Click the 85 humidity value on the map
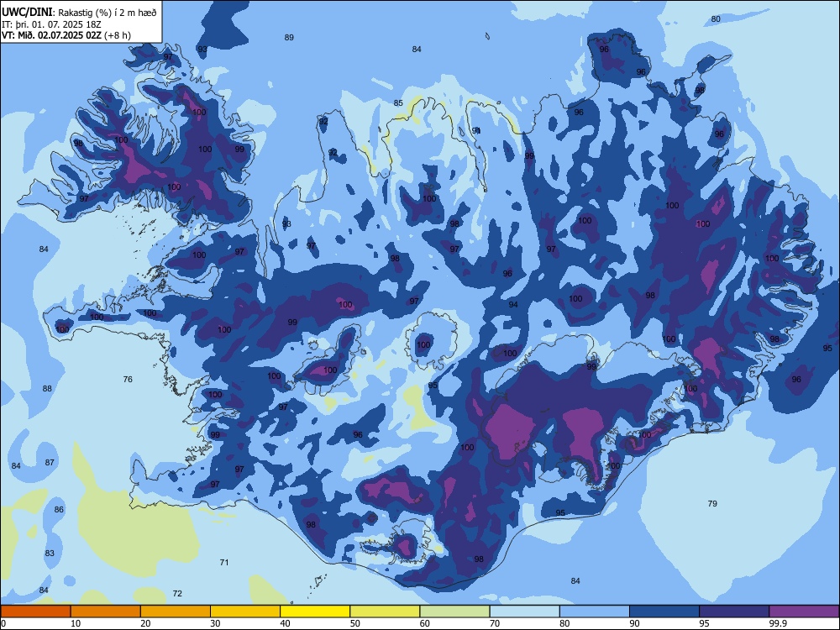Image resolution: width=840 pixels, height=630 pixels. coord(398,102)
